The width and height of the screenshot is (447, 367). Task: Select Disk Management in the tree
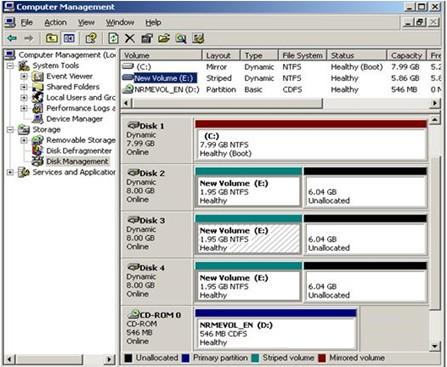coord(77,162)
